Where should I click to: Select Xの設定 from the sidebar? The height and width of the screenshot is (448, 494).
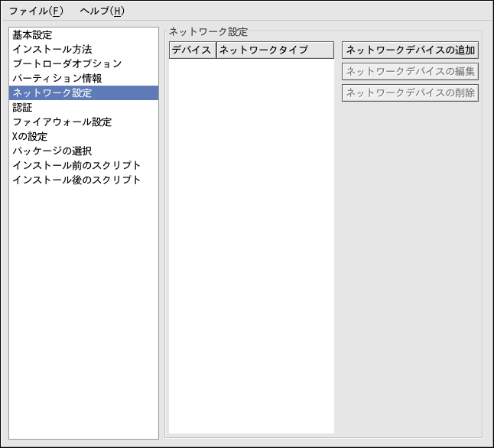(x=30, y=137)
